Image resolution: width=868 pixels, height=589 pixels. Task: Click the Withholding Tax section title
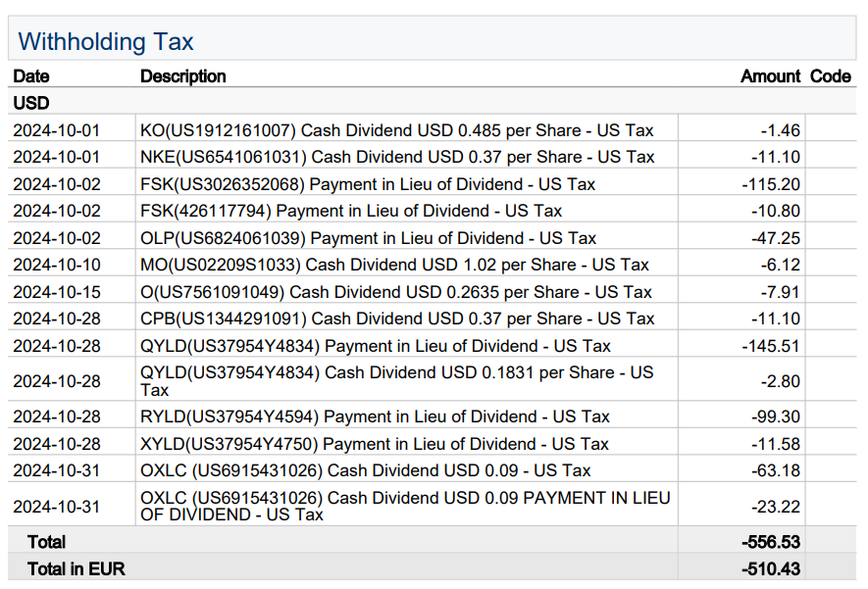point(106,42)
